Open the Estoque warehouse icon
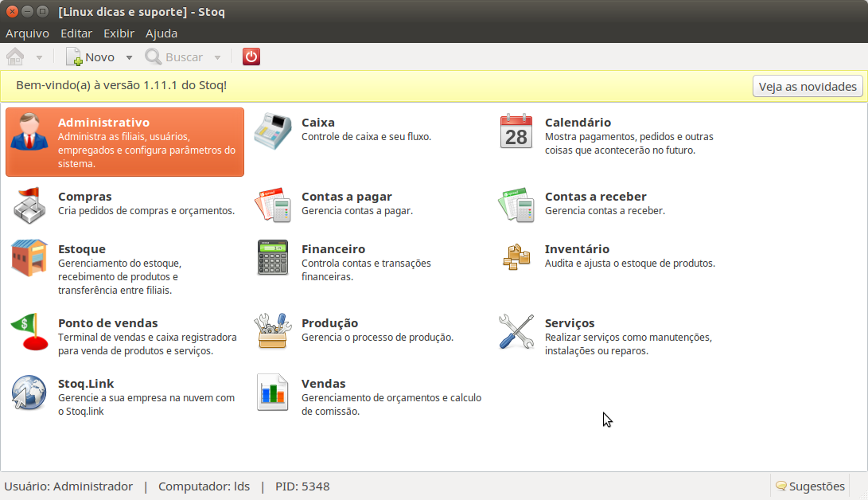Viewport: 868px width, 500px height. pyautogui.click(x=29, y=257)
